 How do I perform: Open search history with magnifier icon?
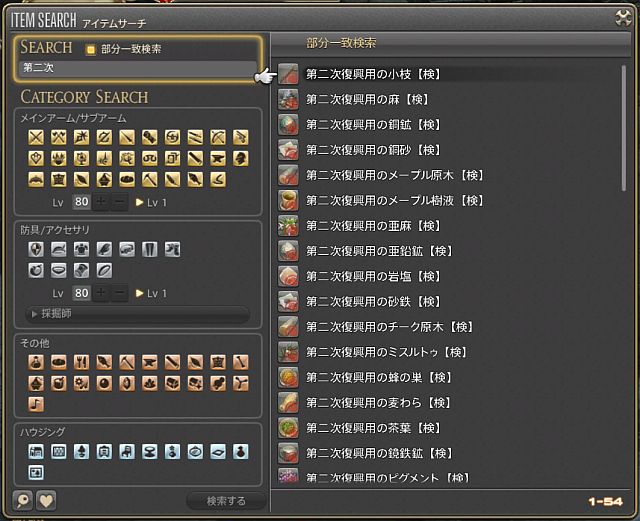23,500
